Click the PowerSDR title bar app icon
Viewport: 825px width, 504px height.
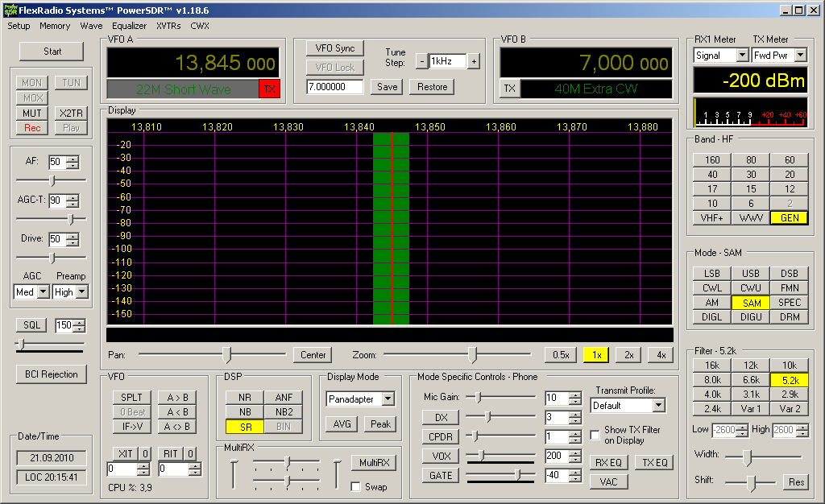[x=10, y=10]
